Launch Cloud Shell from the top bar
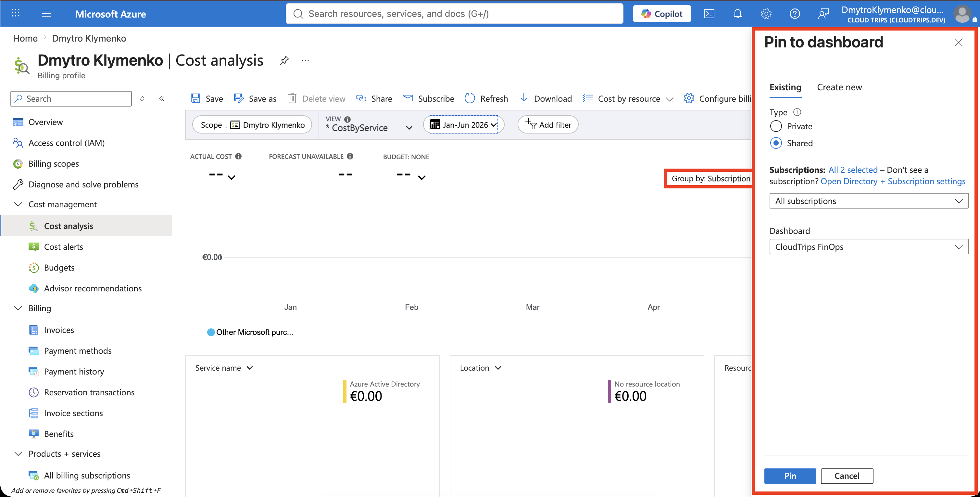 (709, 14)
